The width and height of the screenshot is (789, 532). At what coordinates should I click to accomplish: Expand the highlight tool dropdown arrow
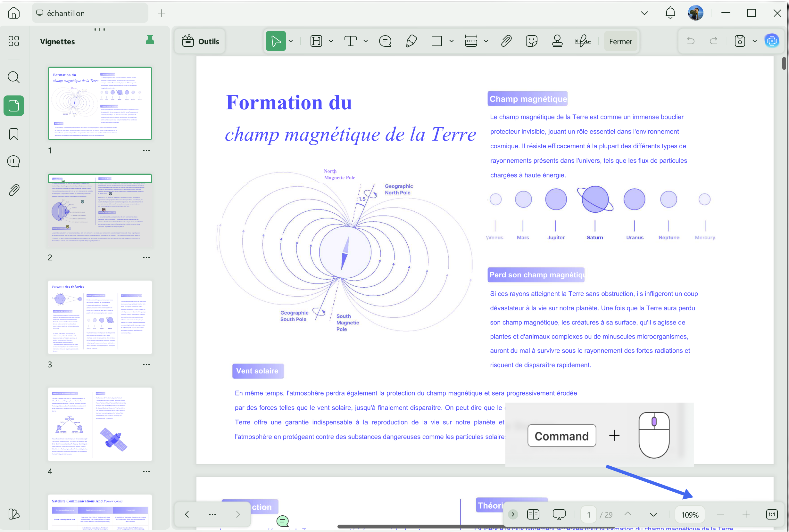pos(331,41)
